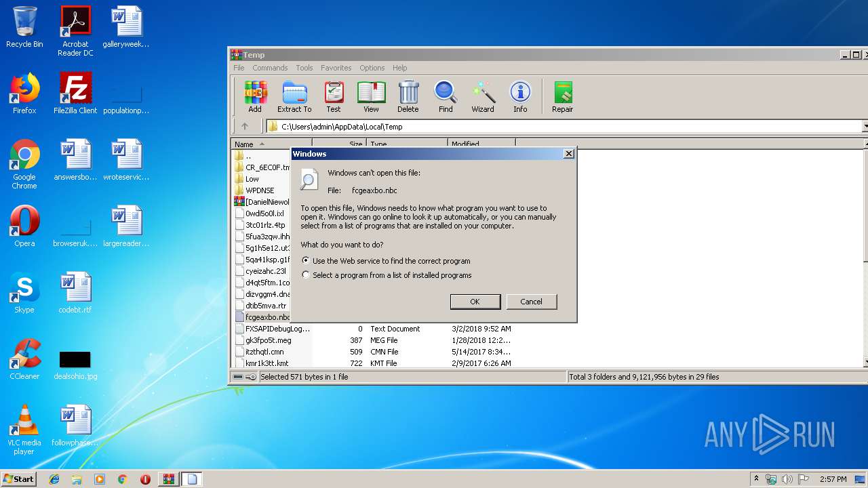Image resolution: width=868 pixels, height=488 pixels.
Task: Click volume speaker tray icon
Action: pyautogui.click(x=787, y=479)
